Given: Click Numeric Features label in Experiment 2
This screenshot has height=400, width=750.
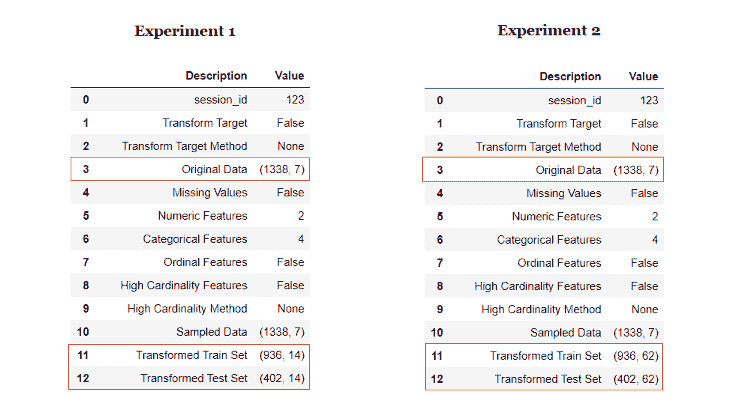Looking at the screenshot, I should point(556,216).
